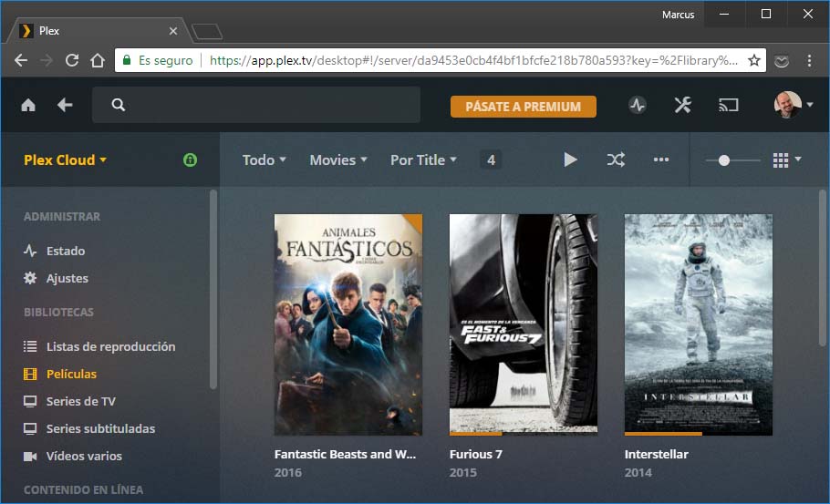Click the Furious 7 title link
830x504 pixels.
(476, 454)
